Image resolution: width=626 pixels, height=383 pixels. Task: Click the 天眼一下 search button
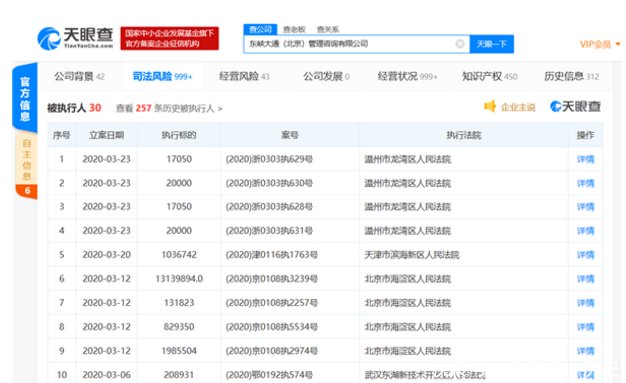491,44
